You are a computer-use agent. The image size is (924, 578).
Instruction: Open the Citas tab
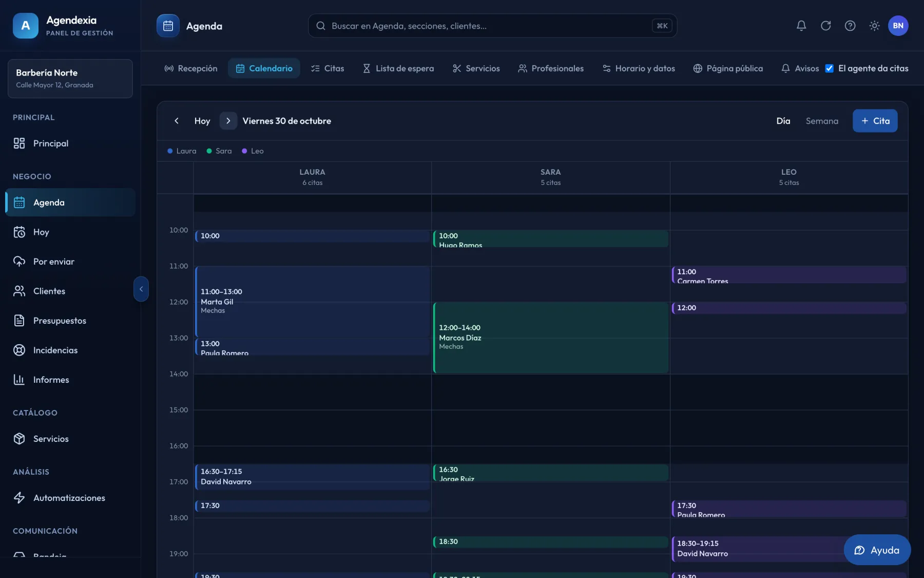pos(328,68)
